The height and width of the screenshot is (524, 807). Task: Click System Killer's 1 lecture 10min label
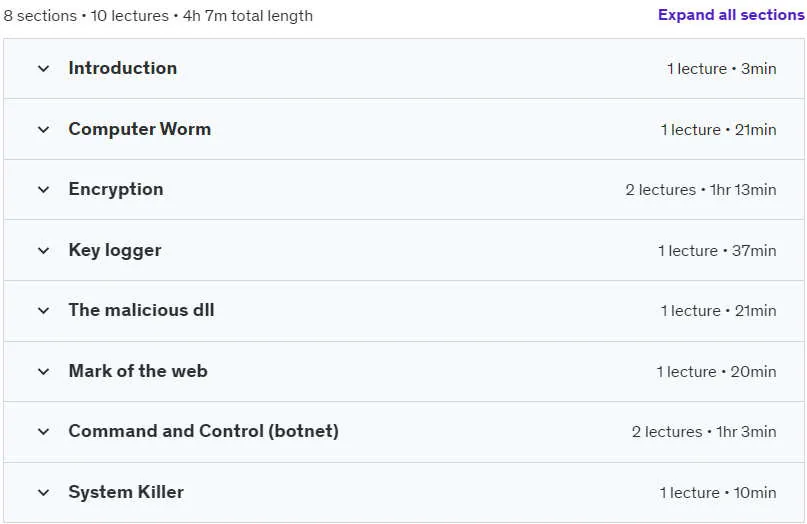coord(717,493)
